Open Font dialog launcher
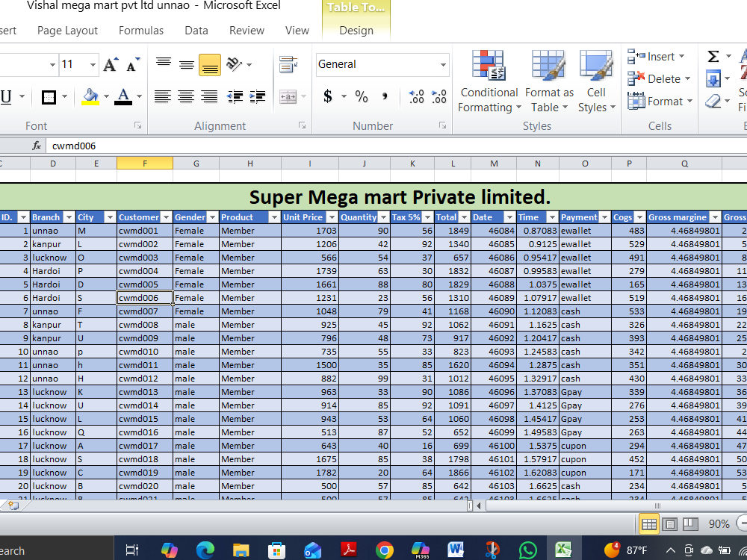 (137, 125)
